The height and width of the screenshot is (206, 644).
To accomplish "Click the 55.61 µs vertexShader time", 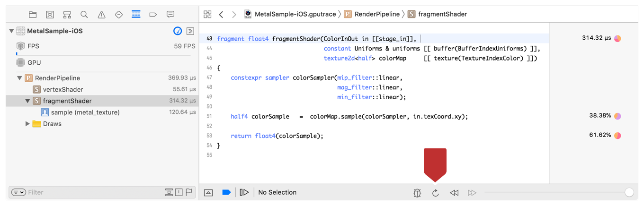I will tap(184, 89).
